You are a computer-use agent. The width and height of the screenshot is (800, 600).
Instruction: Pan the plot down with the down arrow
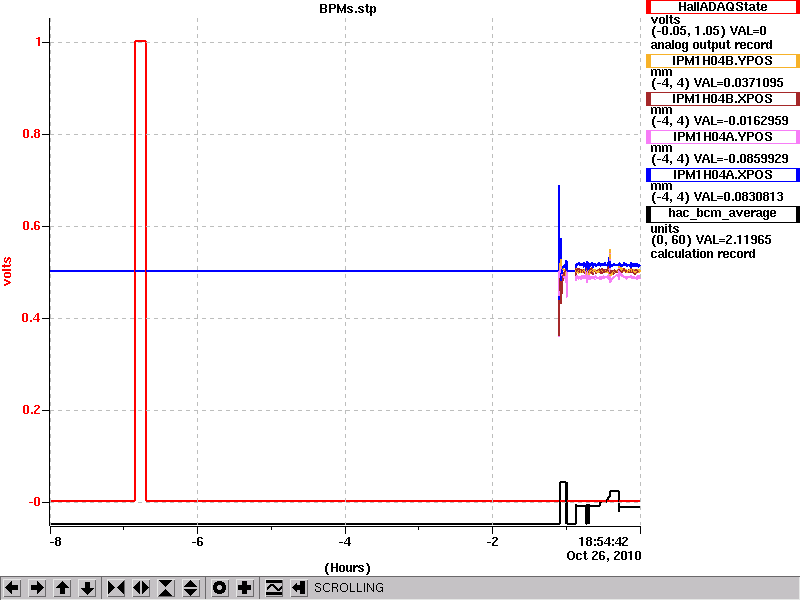tap(87, 588)
